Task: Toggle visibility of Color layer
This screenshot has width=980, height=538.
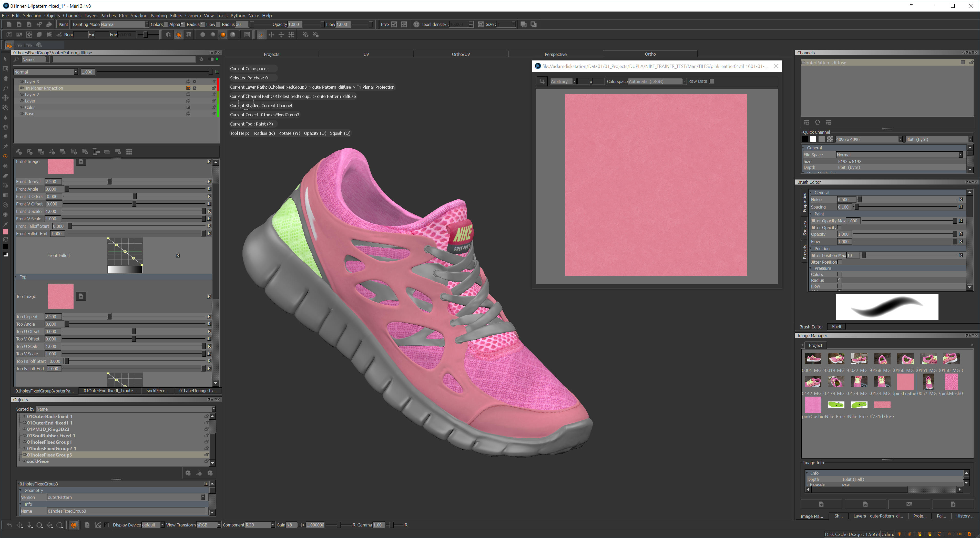Action: pos(22,107)
